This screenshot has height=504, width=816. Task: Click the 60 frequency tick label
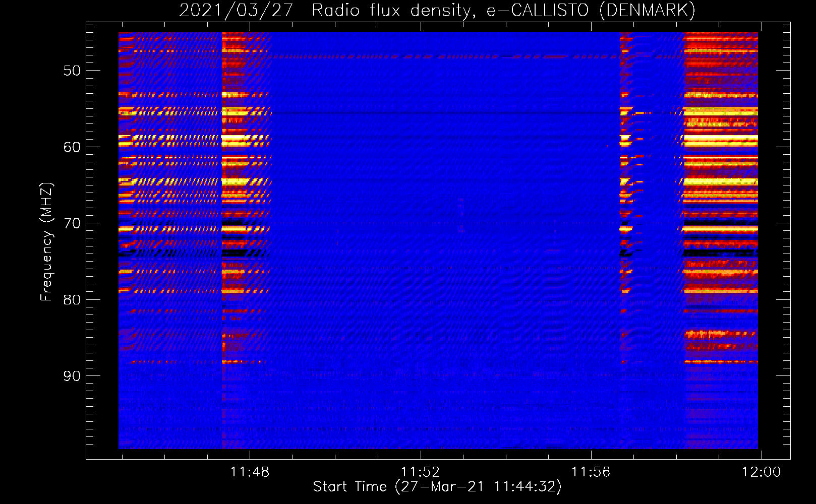pyautogui.click(x=72, y=147)
